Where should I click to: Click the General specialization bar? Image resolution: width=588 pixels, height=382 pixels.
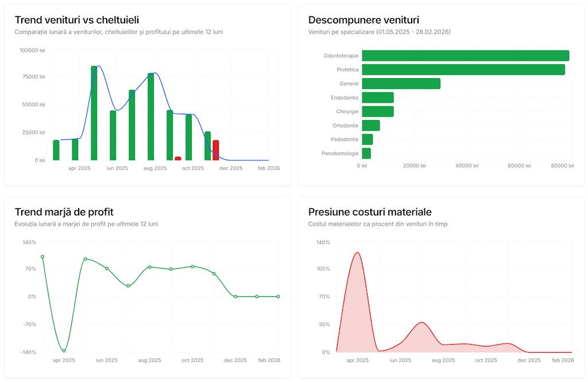coord(401,84)
